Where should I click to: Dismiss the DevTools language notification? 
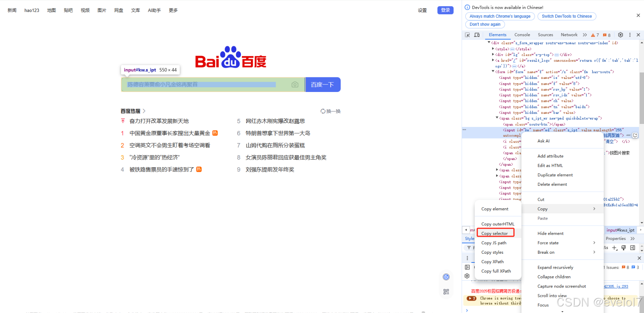click(x=638, y=15)
